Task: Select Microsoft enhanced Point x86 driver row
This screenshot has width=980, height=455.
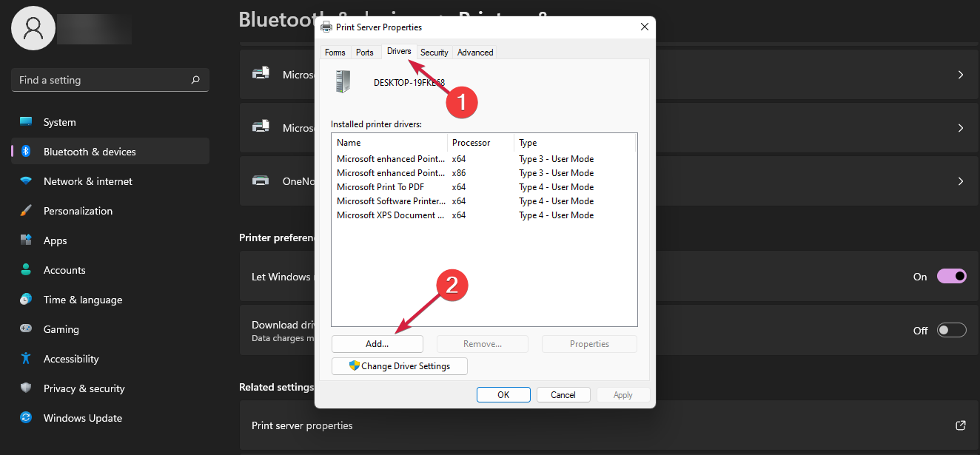Action: pos(484,173)
